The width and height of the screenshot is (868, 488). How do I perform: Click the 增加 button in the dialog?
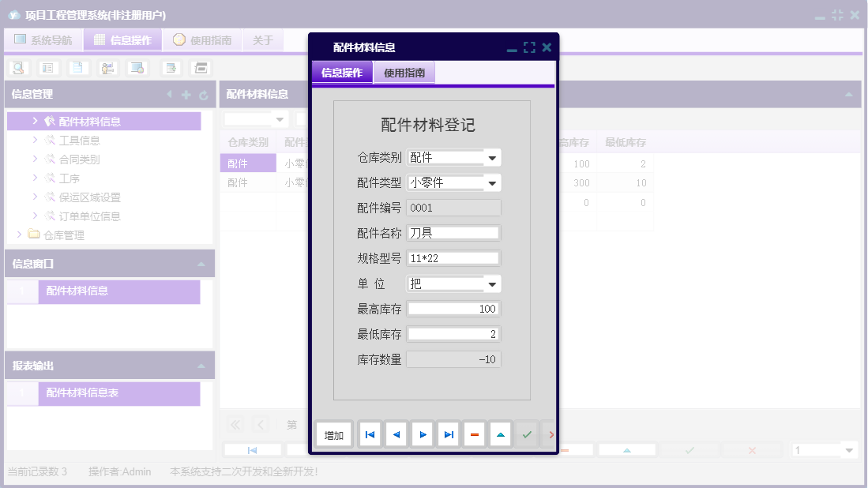[x=333, y=434]
